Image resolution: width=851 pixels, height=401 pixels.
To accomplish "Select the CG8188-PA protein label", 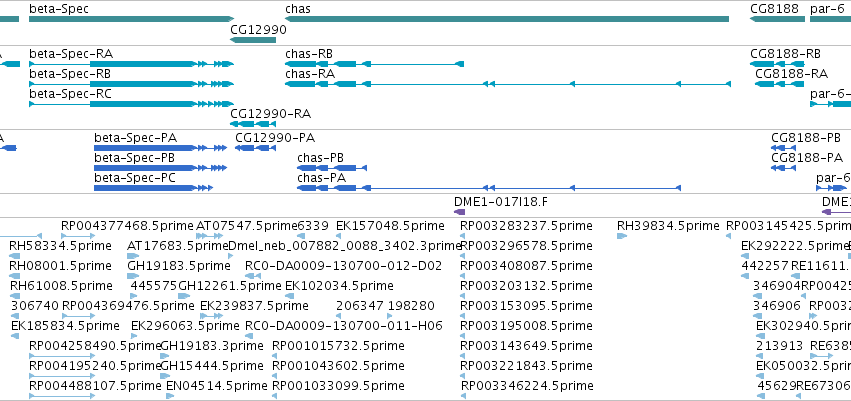I will [808, 158].
